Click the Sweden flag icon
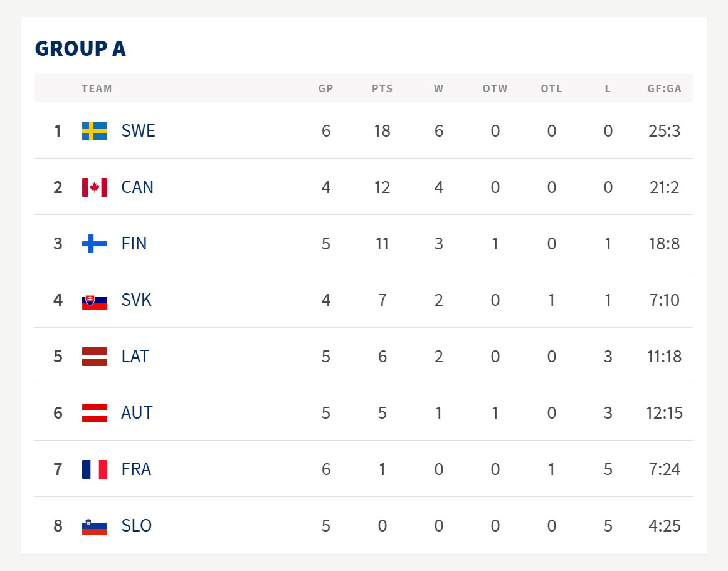 95,131
